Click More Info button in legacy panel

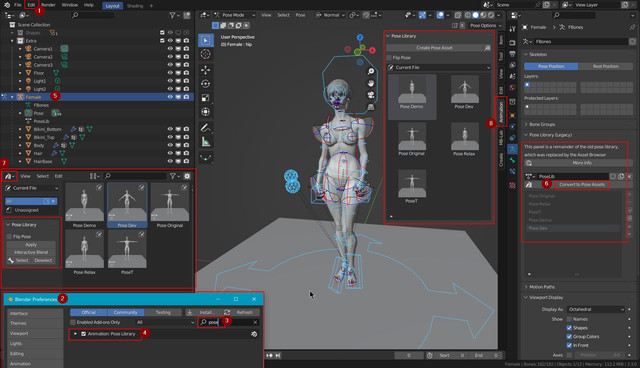coord(579,163)
